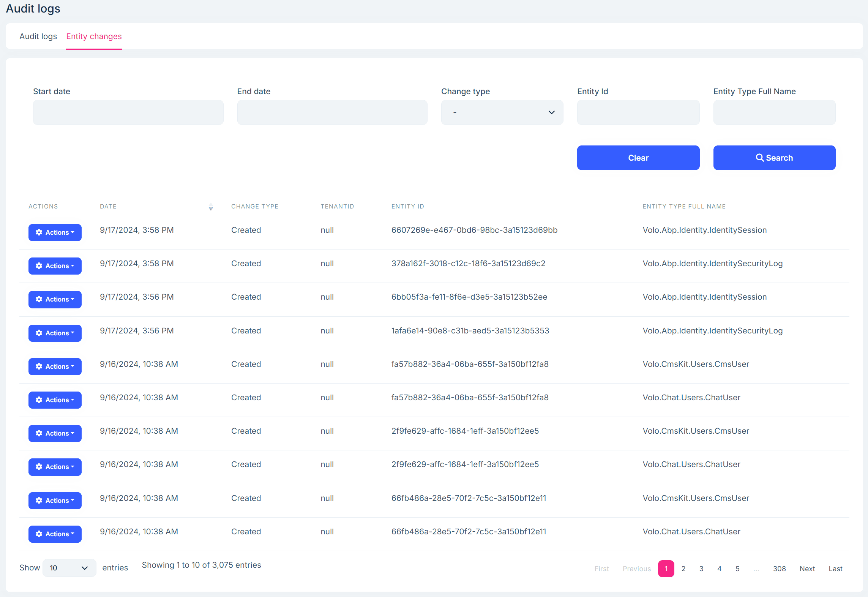Expand Actions menu on the CmsUser entry

[x=55, y=366]
